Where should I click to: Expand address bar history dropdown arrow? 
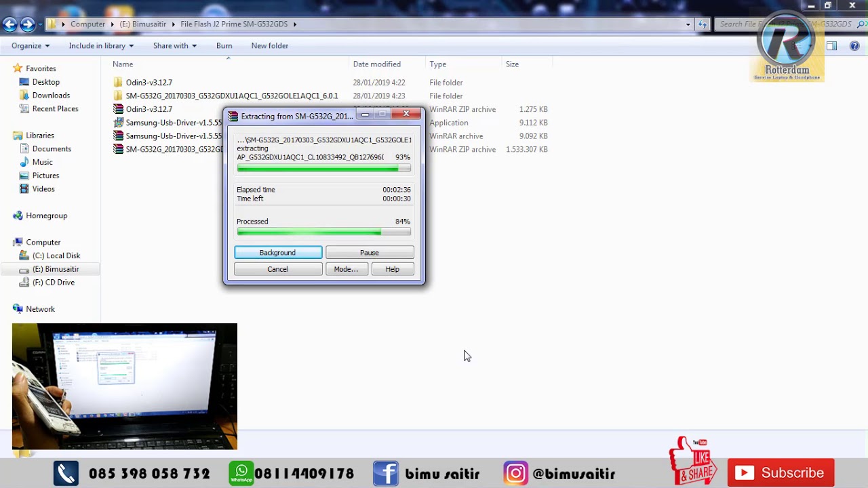[688, 24]
